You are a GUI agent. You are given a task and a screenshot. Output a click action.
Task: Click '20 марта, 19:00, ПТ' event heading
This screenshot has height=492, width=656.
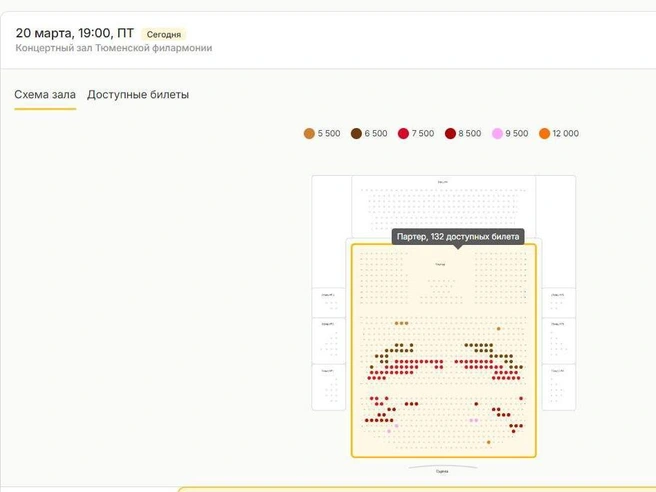[x=75, y=33]
